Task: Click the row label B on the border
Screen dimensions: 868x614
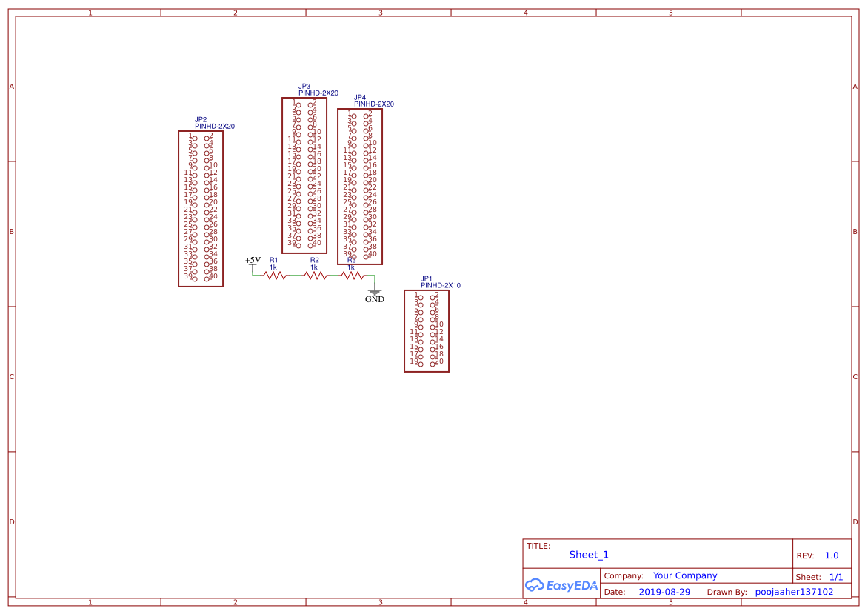Action: 10,231
